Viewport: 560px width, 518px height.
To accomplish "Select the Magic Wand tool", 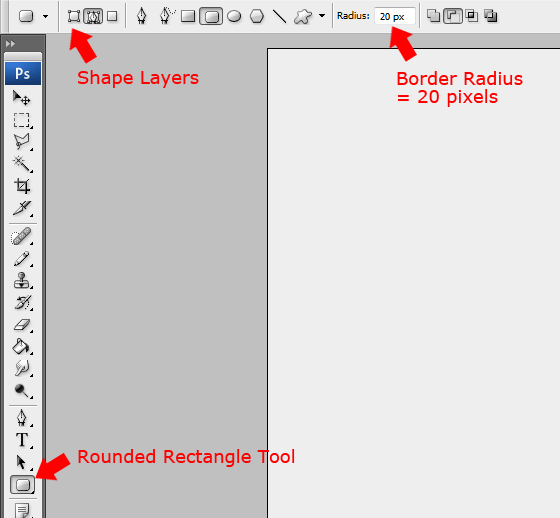I will pos(22,164).
